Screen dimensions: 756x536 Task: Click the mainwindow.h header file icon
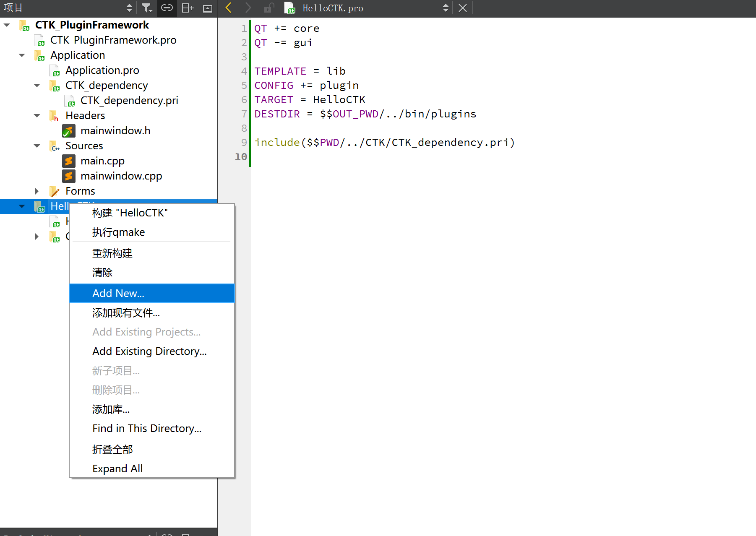point(68,130)
